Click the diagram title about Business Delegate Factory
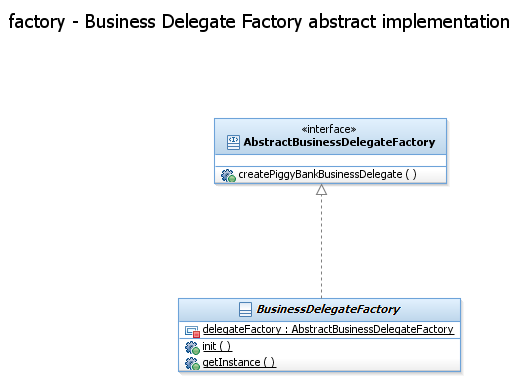522x386 pixels. (x=259, y=22)
